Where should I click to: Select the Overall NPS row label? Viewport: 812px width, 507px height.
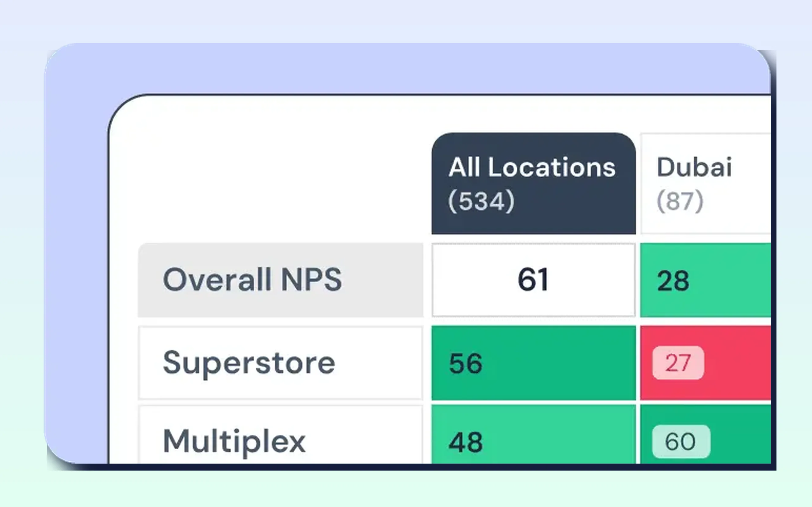(x=252, y=279)
